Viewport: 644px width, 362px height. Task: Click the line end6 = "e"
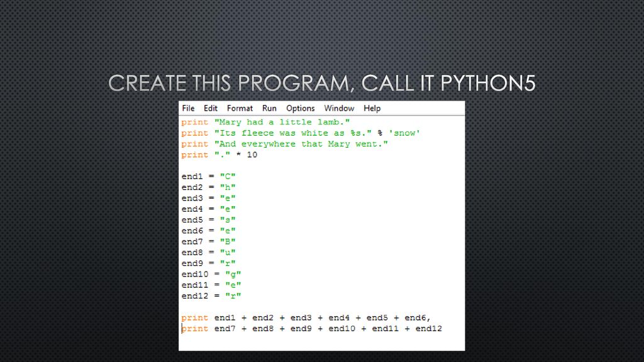[209, 231]
